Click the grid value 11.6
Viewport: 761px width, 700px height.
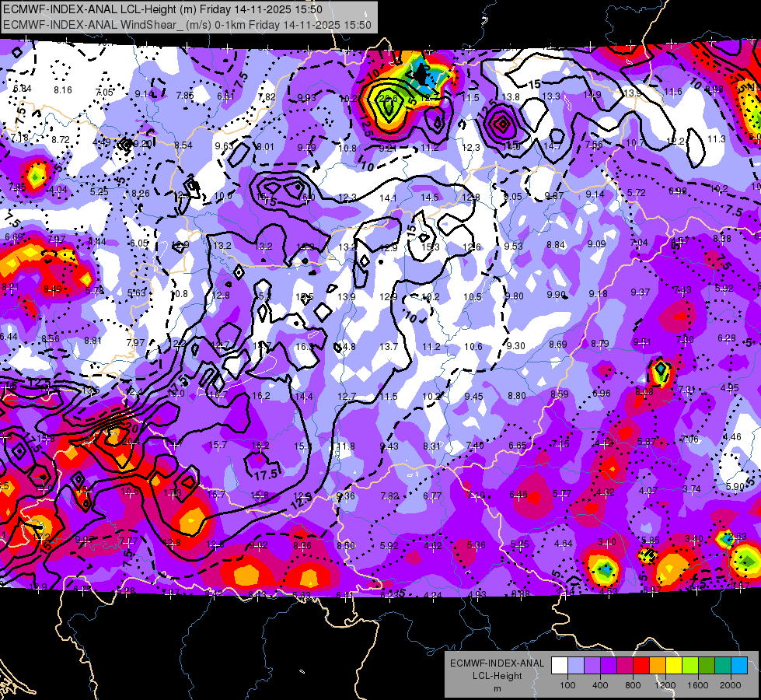point(673,91)
